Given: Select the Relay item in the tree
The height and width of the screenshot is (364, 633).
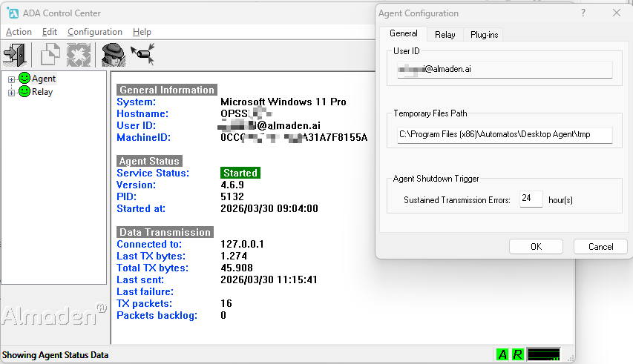Looking at the screenshot, I should click(42, 92).
